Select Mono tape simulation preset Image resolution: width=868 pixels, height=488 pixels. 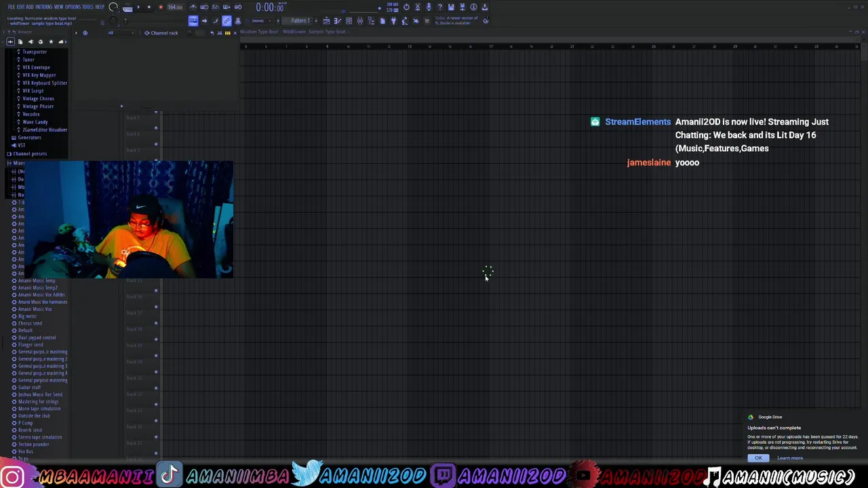[x=39, y=409]
